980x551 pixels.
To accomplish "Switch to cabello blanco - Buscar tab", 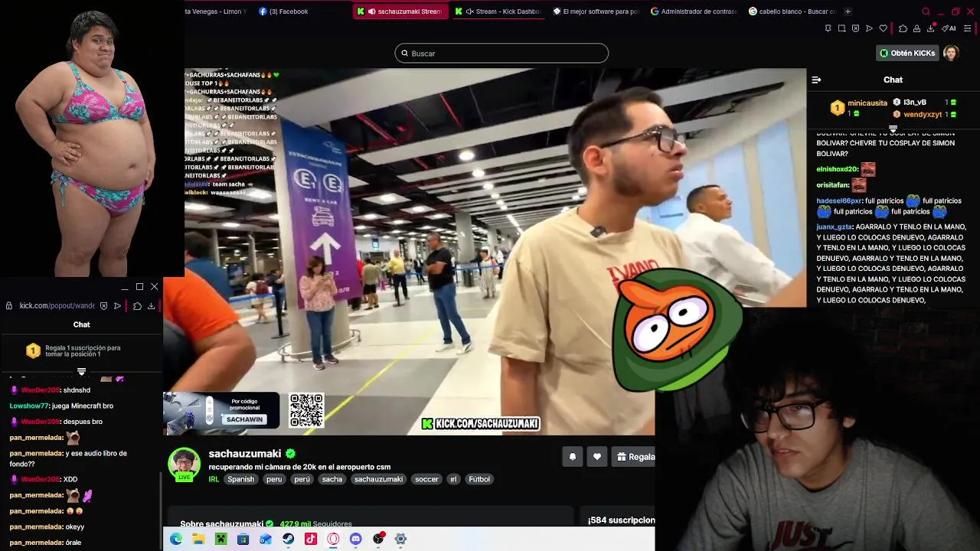I will point(792,11).
